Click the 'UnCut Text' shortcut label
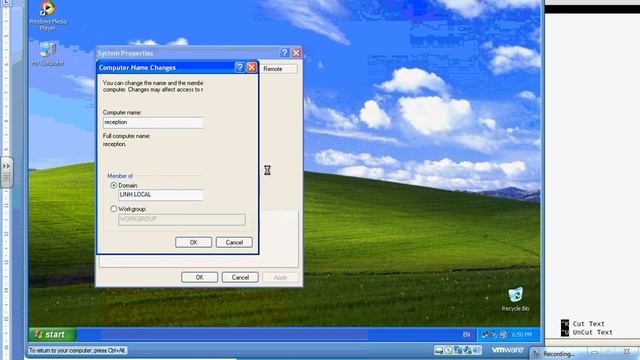The image size is (640, 360). [x=592, y=332]
